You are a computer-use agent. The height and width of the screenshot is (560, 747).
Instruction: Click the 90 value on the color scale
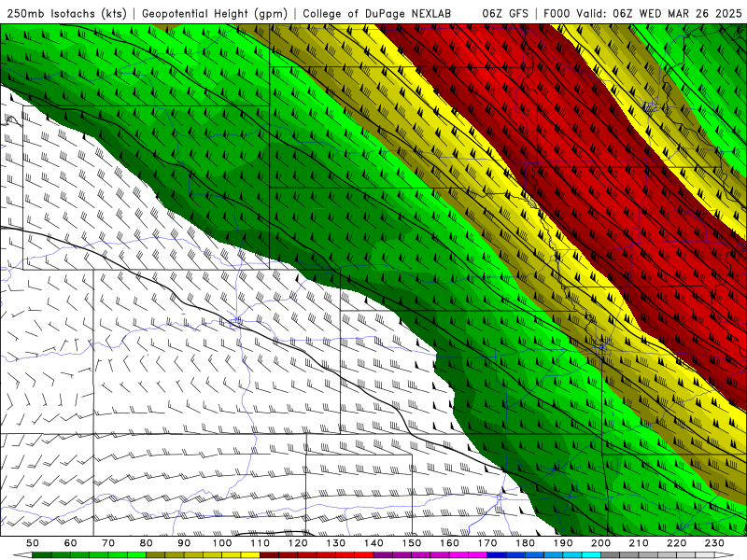point(184,543)
